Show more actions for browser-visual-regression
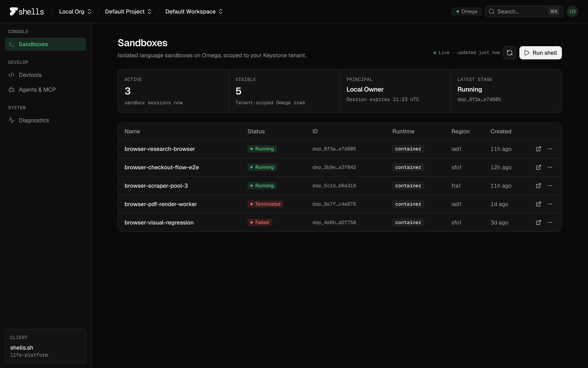 tap(550, 222)
